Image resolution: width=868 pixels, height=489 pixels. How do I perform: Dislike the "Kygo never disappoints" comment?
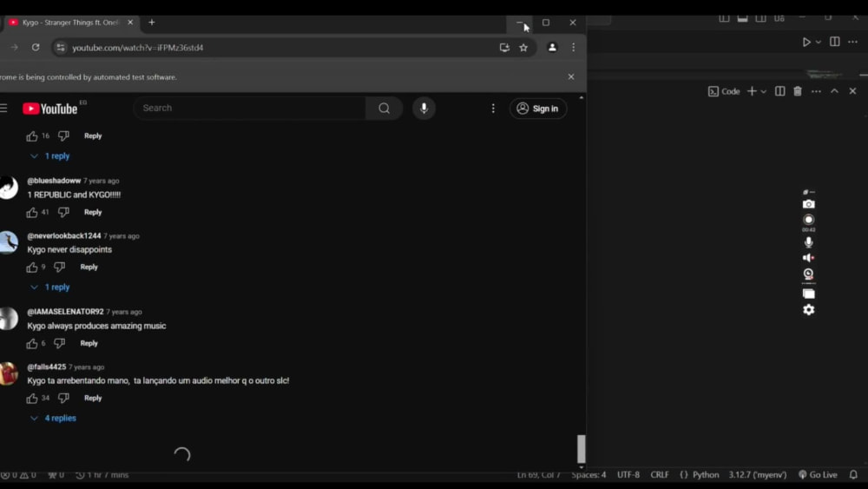59,267
